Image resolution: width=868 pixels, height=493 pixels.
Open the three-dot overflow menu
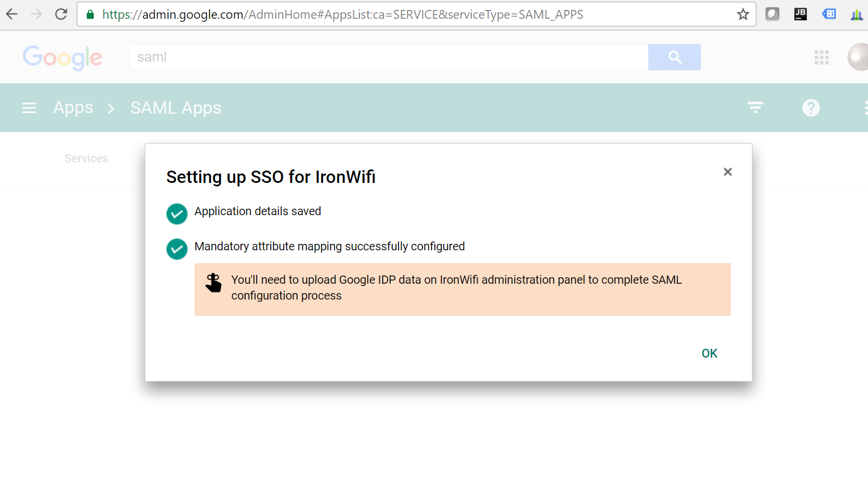click(866, 107)
